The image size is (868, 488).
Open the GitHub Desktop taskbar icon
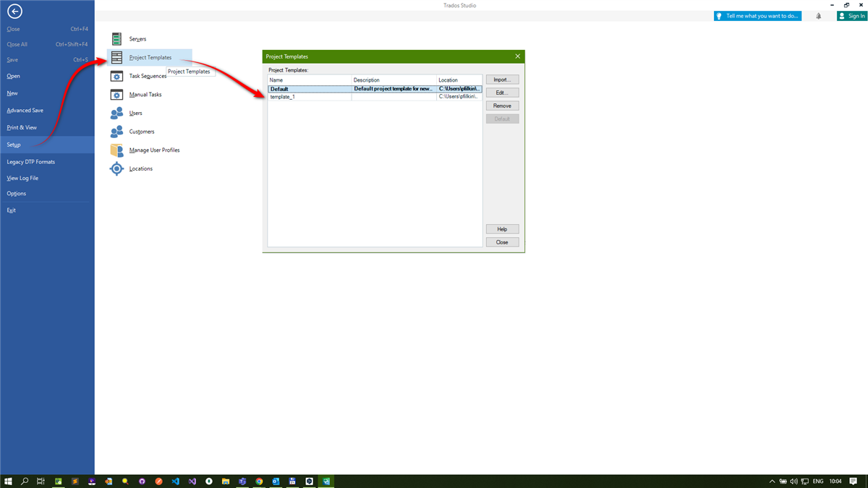coord(142,481)
